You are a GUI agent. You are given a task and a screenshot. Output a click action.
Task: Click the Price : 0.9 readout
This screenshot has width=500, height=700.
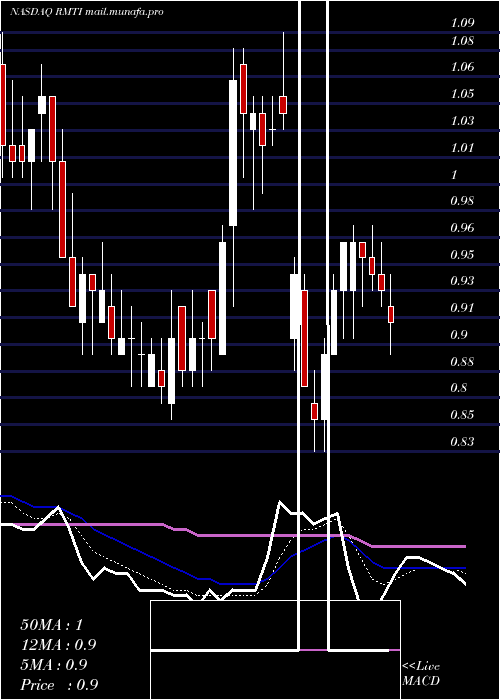[59, 685]
